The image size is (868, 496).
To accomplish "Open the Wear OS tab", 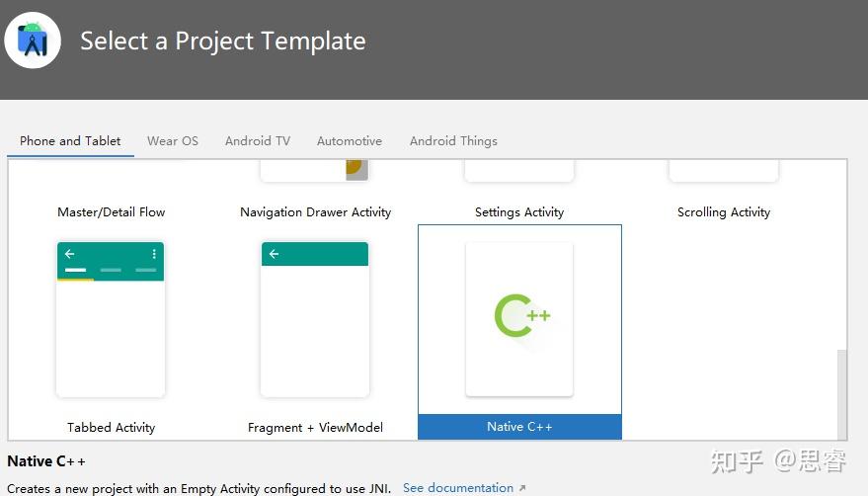I will click(173, 141).
